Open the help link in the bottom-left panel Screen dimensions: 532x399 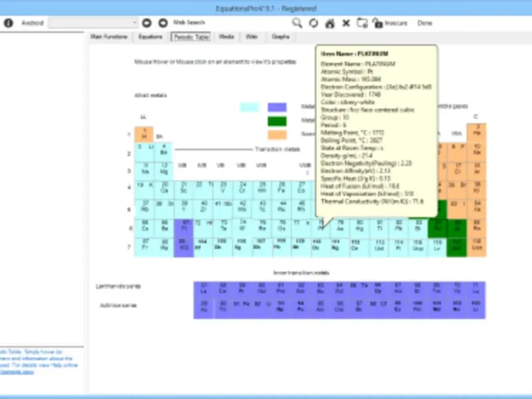(17, 372)
